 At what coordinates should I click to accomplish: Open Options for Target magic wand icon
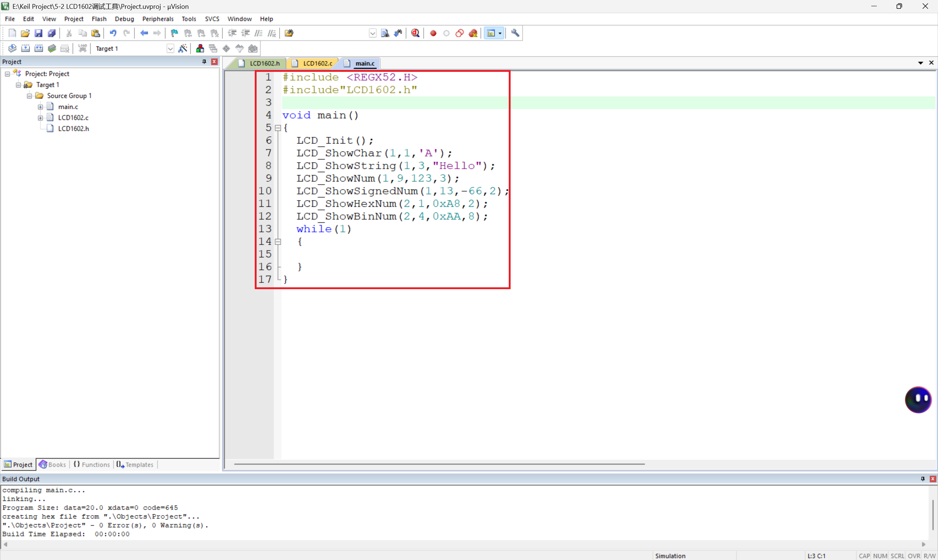point(183,48)
